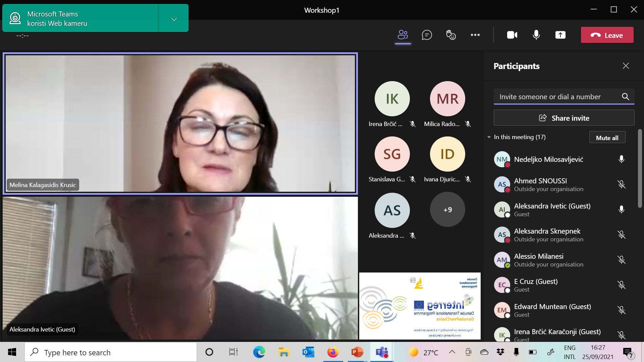Collapse the In this meeting list
The width and height of the screenshot is (644, 362).
point(489,137)
